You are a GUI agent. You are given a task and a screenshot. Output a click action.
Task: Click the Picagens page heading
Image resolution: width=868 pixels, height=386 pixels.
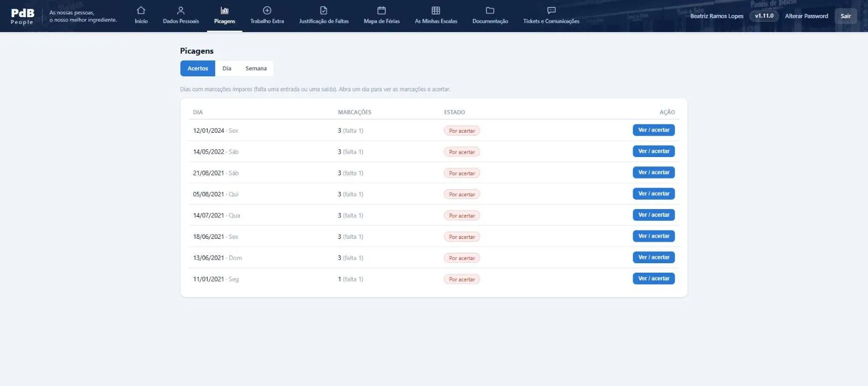tap(197, 51)
